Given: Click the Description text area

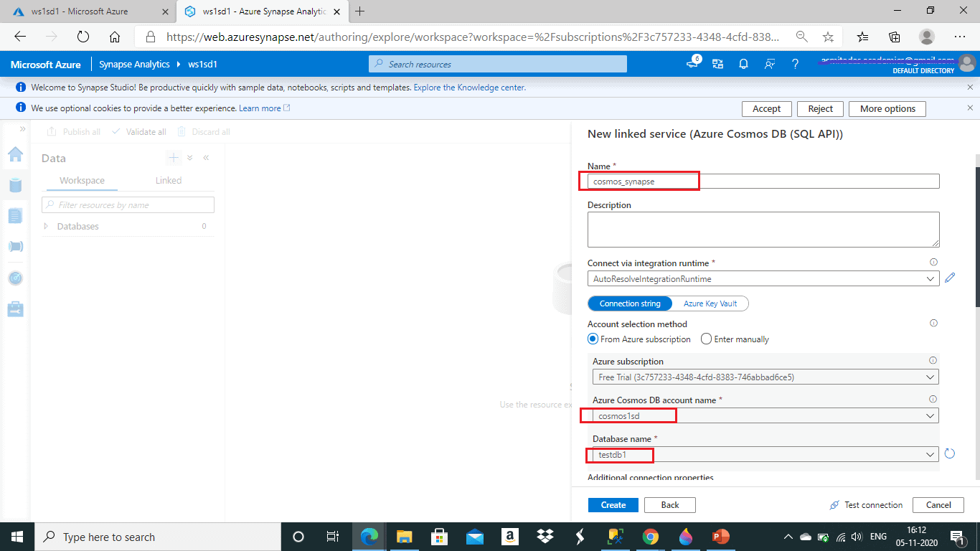Looking at the screenshot, I should click(x=763, y=230).
